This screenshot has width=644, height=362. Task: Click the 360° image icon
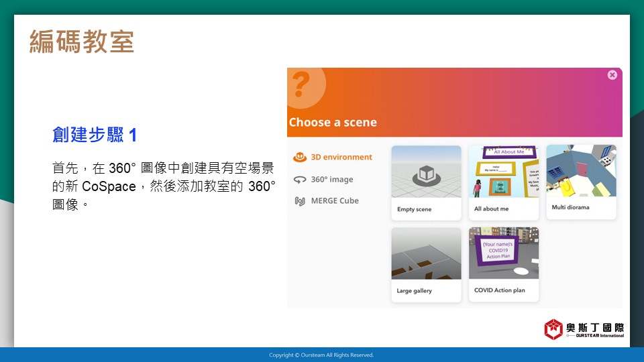[300, 180]
